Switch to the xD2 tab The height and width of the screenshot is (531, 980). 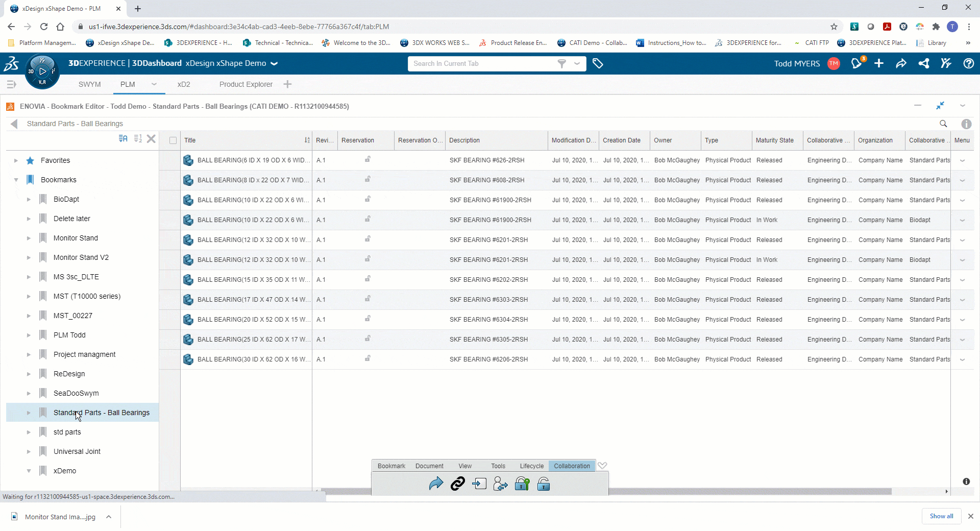184,84
